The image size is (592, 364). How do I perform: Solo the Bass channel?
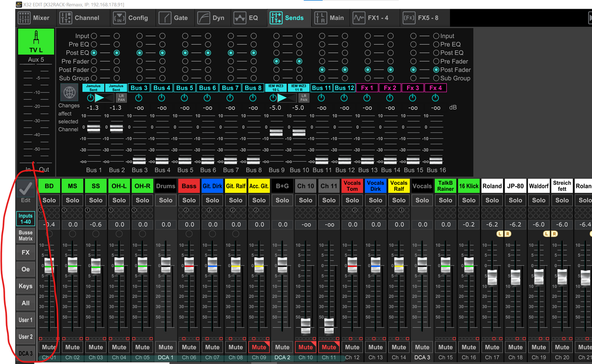point(189,200)
